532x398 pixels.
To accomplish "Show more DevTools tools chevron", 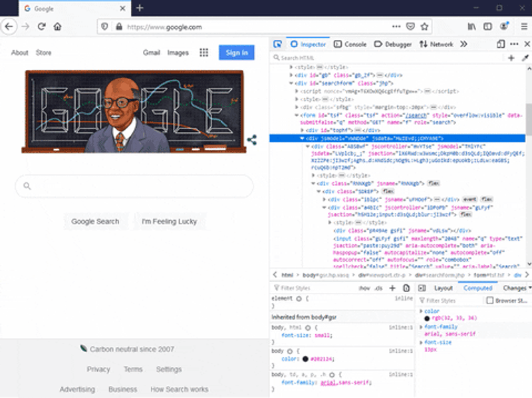I will coord(464,44).
